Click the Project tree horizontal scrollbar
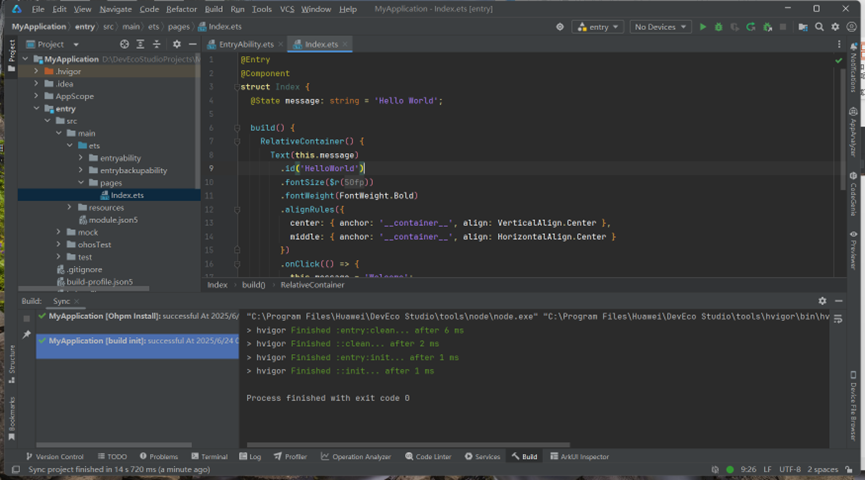The height and width of the screenshot is (480, 865). click(x=83, y=289)
